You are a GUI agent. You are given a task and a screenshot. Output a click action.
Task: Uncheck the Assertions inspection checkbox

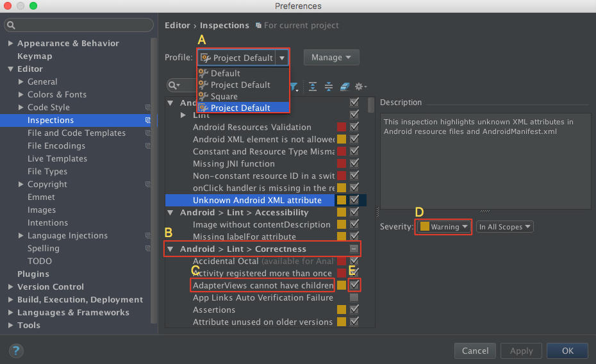(x=354, y=310)
